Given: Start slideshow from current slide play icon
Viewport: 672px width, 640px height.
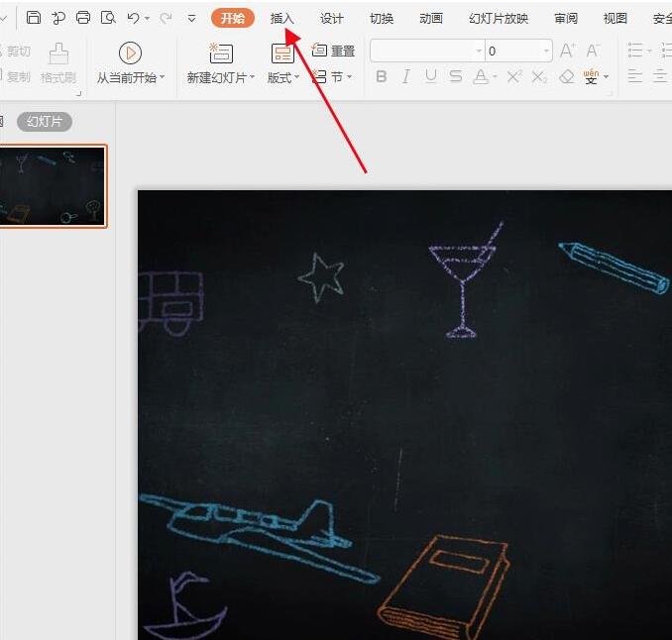Looking at the screenshot, I should click(130, 53).
